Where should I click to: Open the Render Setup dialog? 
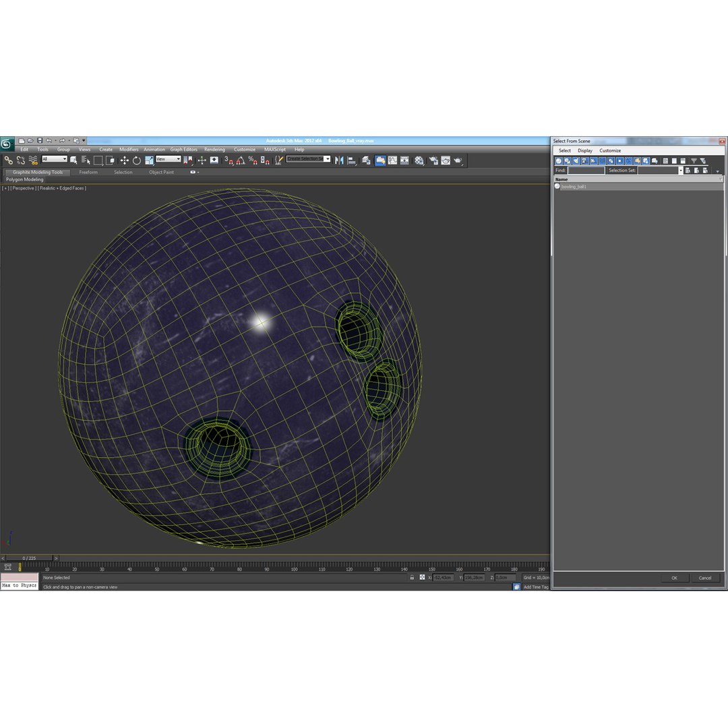tap(433, 160)
